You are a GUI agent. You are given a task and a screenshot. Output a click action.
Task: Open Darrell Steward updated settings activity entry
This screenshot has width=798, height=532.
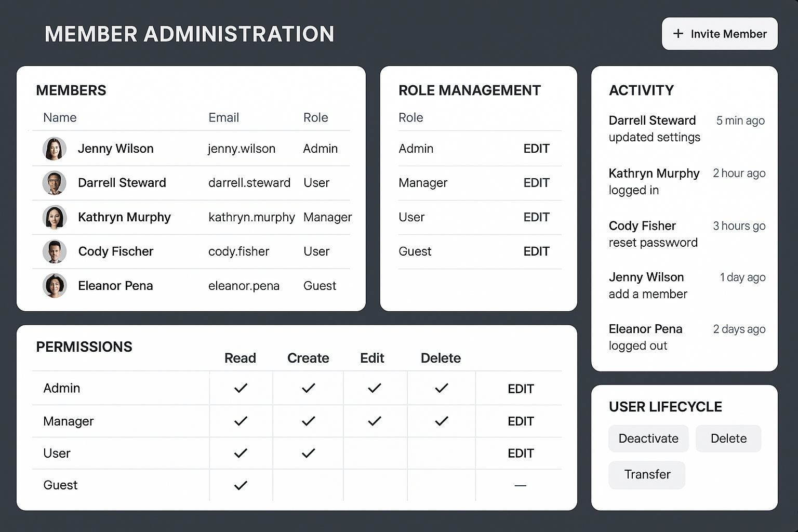[x=686, y=129]
